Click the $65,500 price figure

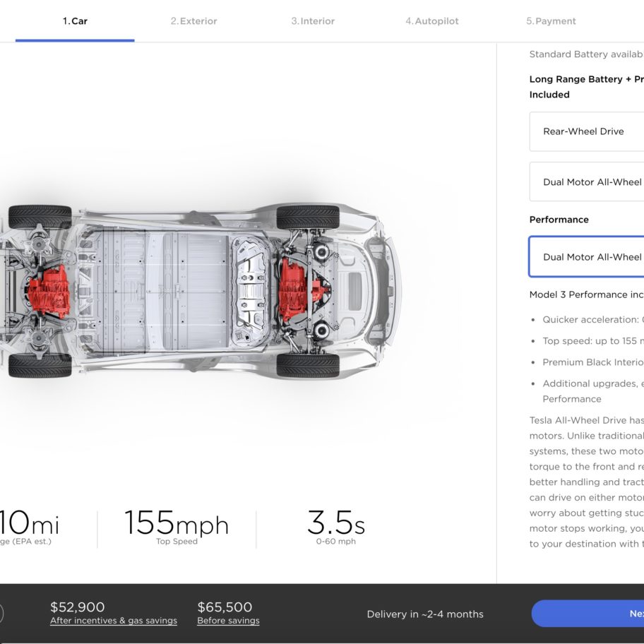(x=225, y=607)
